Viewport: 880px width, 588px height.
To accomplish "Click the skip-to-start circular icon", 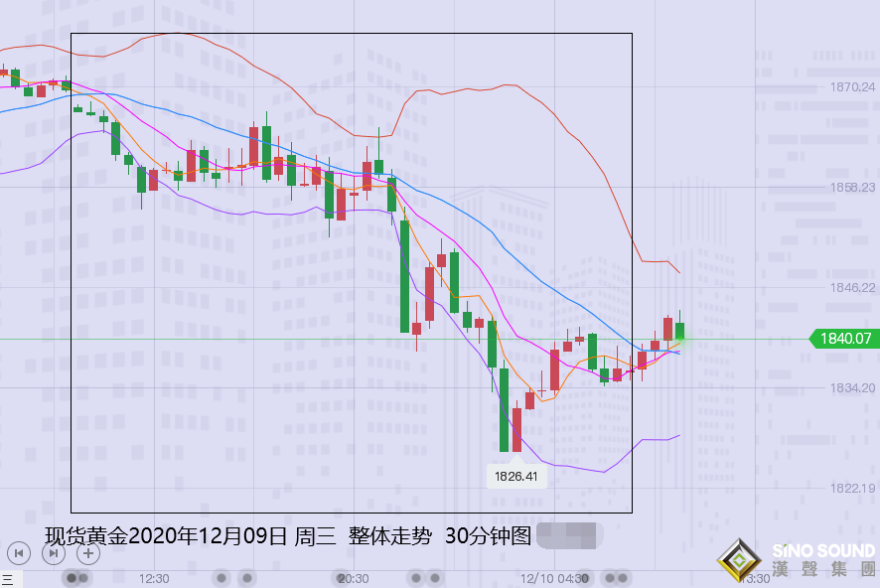I will [x=20, y=554].
